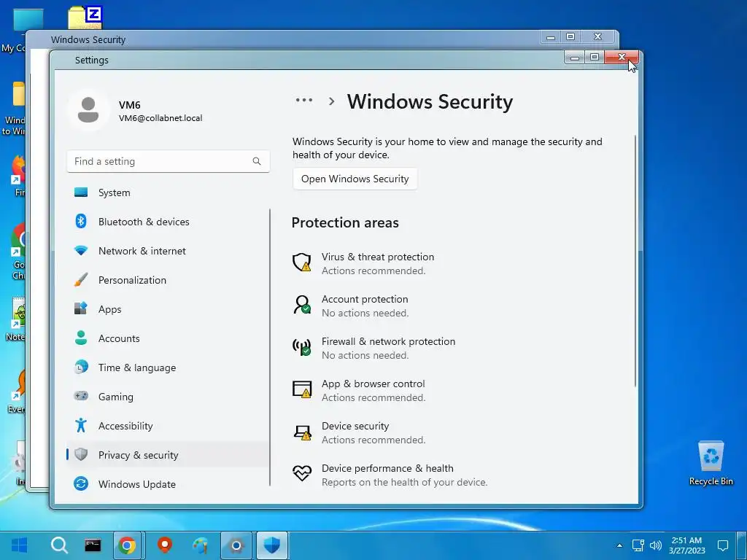This screenshot has height=560, width=747.
Task: Go to Bluetooth & devices text
Action: pyautogui.click(x=144, y=222)
